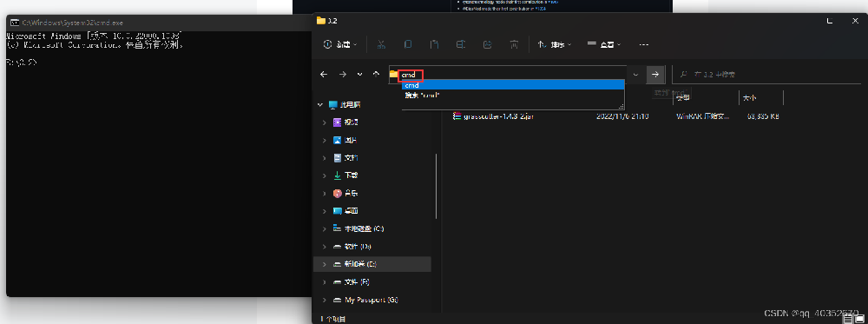868x324 pixels.
Task: Click the search box for folder 3.2
Action: (x=766, y=74)
